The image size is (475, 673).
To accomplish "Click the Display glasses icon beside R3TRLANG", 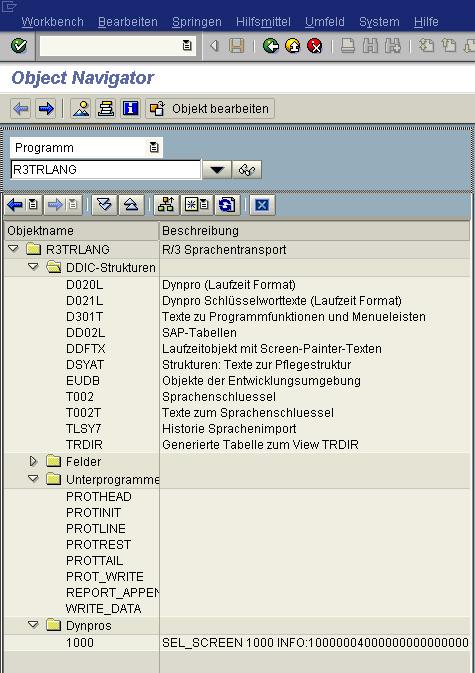I will coord(247,170).
